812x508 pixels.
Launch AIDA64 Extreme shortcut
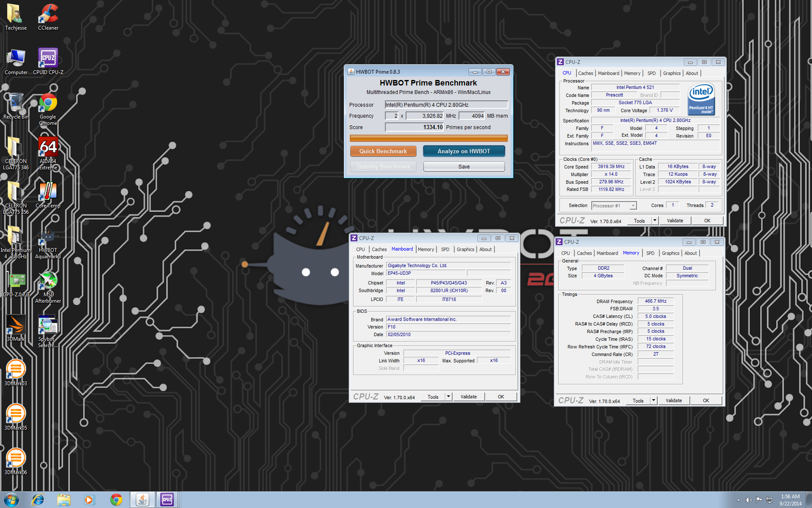[48, 153]
